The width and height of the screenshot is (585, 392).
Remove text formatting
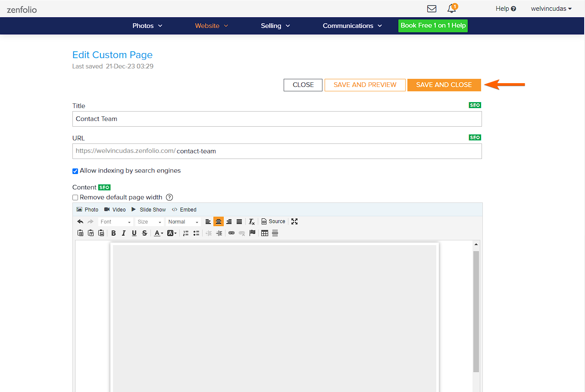[x=252, y=221]
